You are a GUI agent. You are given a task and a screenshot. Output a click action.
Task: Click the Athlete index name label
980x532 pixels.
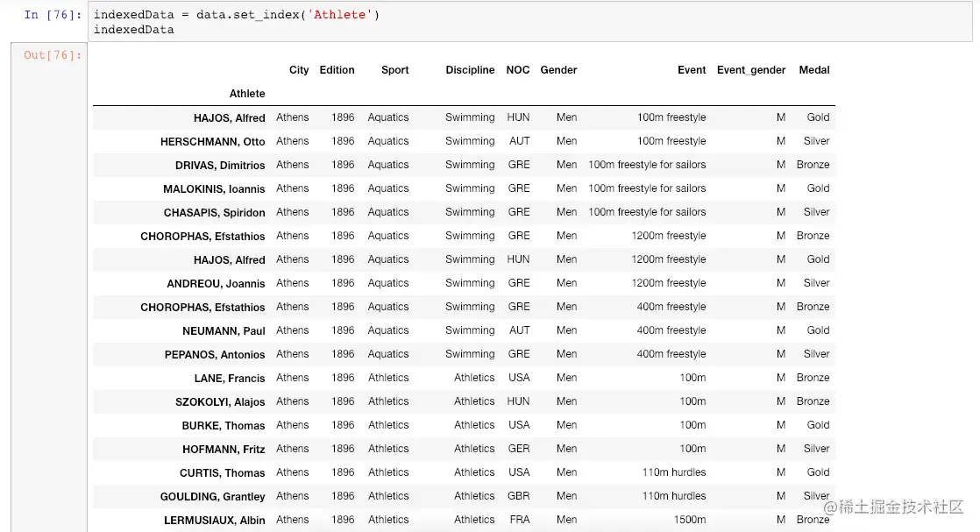point(247,94)
